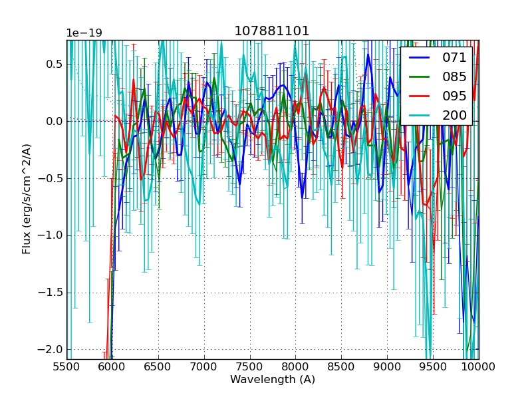Click the 10000 x-axis tick label
532x399 pixels.
pos(479,366)
